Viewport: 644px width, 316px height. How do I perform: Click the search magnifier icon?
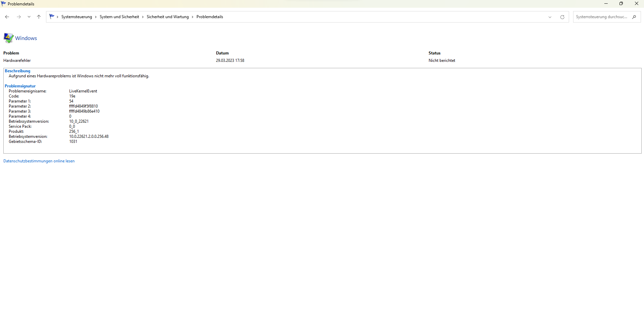coord(634,17)
